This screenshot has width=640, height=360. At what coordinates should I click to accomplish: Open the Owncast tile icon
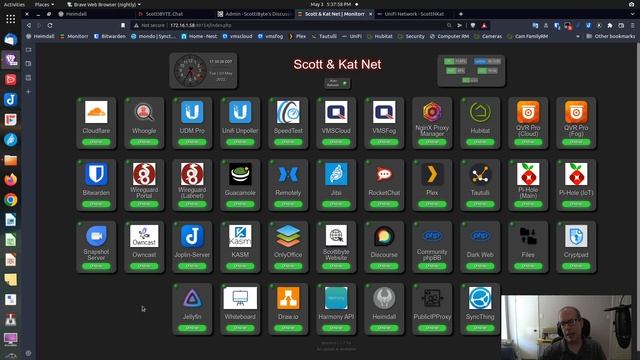coord(144,236)
